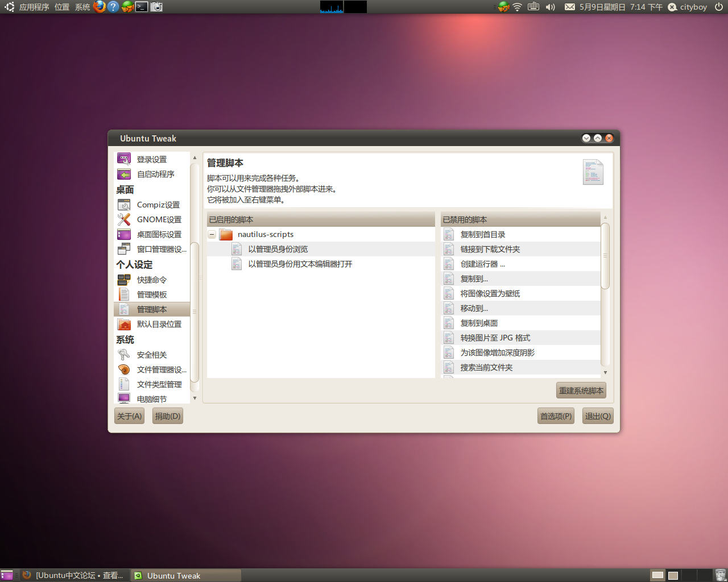Select script 以管理员身份浏览

click(x=321, y=249)
